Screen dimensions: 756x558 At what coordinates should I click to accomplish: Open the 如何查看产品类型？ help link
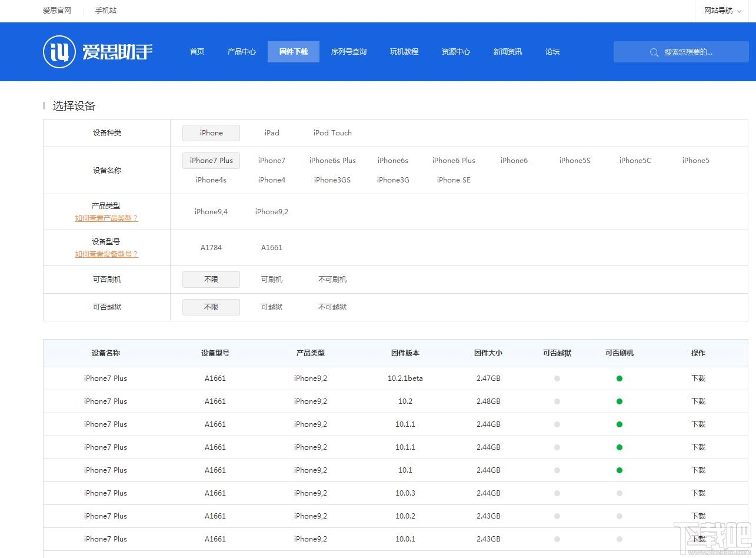click(x=106, y=218)
